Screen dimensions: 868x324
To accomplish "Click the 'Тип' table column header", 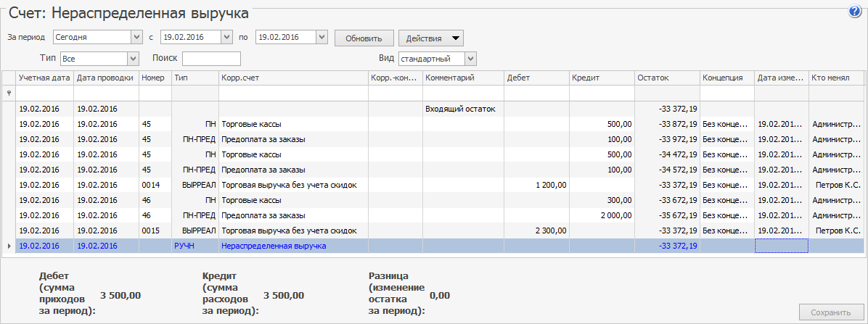I will [x=195, y=78].
